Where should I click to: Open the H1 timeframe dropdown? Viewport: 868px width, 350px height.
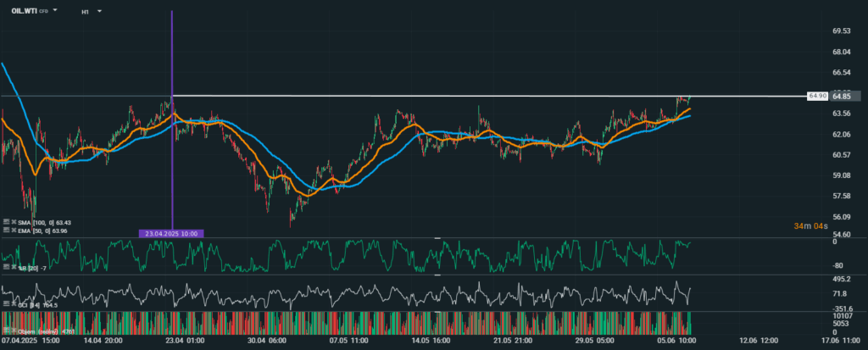click(x=99, y=12)
